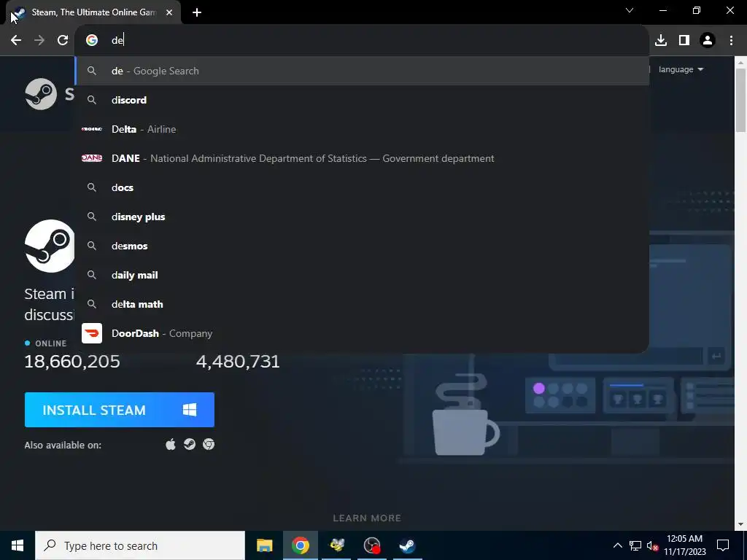This screenshot has height=560, width=747.
Task: Click the taskbar 'Type here to search' box
Action: click(x=140, y=545)
